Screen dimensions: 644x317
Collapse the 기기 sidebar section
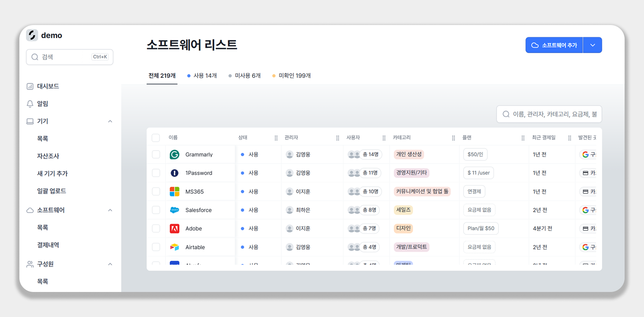[x=110, y=121]
